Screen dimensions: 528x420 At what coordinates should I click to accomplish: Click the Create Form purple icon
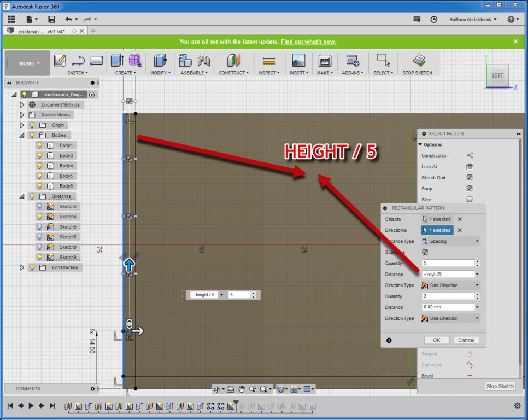click(x=135, y=60)
